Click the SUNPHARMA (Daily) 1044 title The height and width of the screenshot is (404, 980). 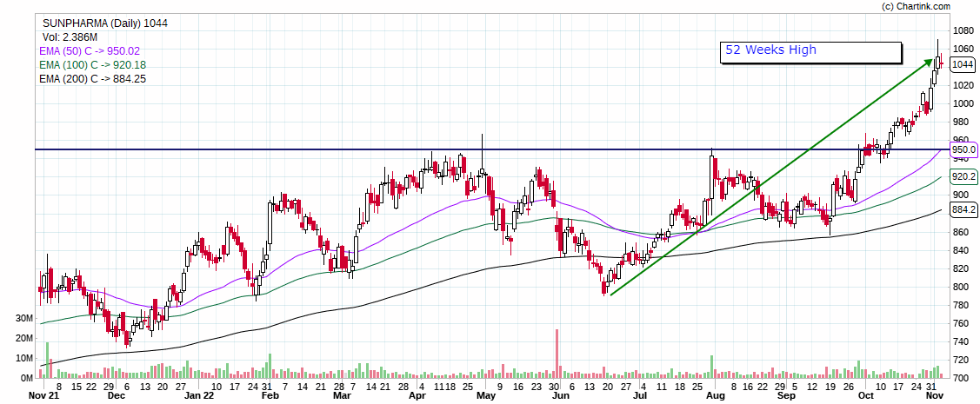coord(105,23)
